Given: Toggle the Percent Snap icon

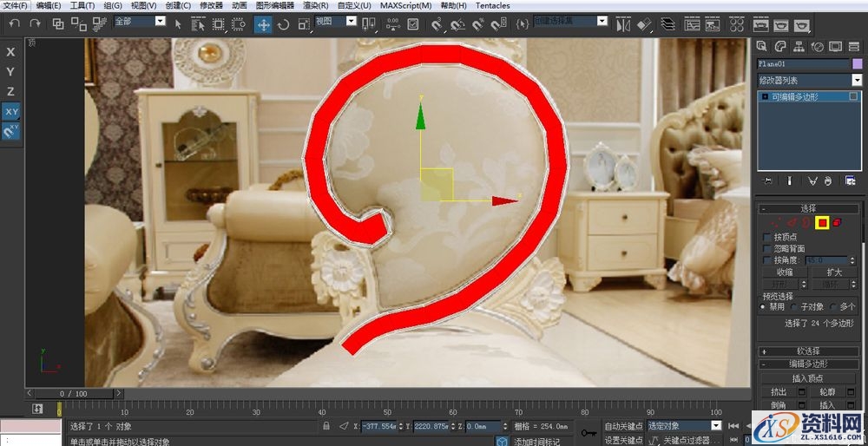Looking at the screenshot, I should coord(477,24).
